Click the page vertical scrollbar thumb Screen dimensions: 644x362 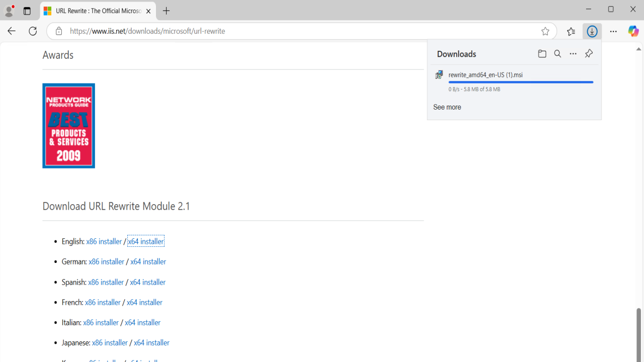click(639, 334)
